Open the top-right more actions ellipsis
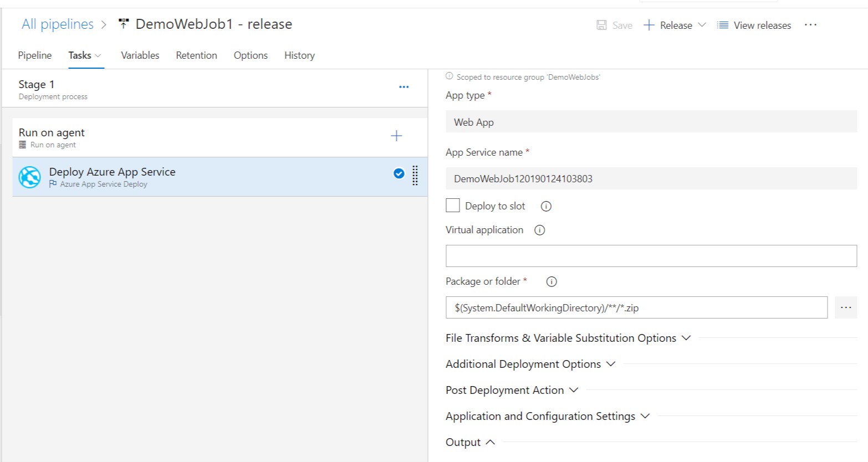This screenshot has height=462, width=868. tap(810, 25)
